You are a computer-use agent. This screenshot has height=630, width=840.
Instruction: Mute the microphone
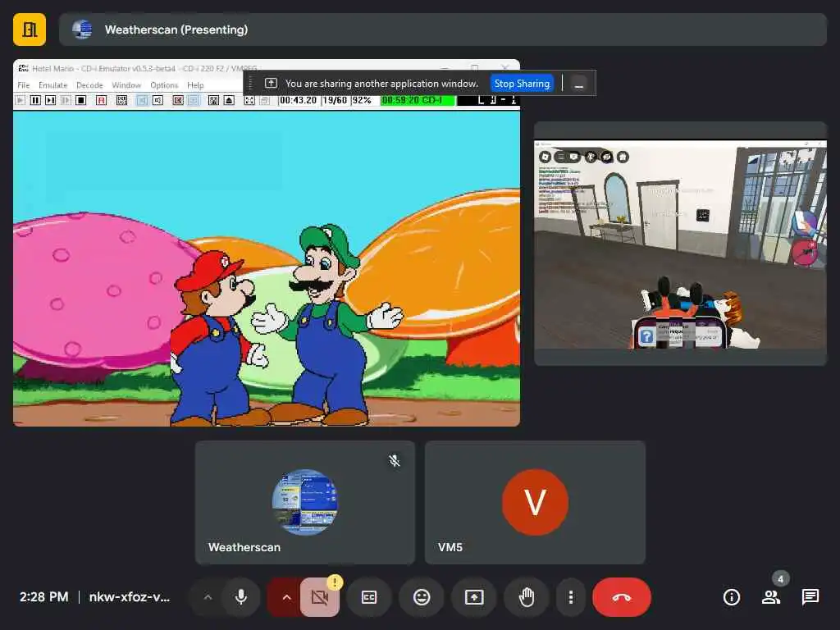(241, 597)
